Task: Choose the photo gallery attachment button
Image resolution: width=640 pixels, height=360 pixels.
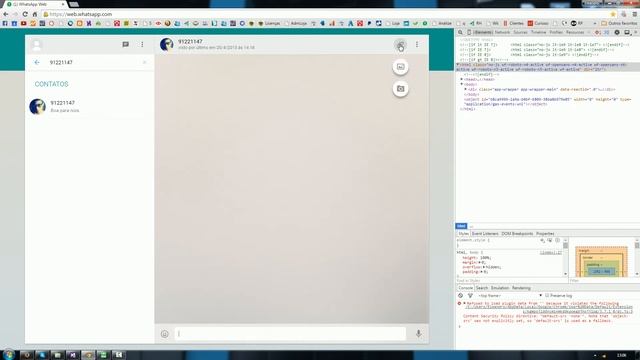Action: [x=400, y=67]
